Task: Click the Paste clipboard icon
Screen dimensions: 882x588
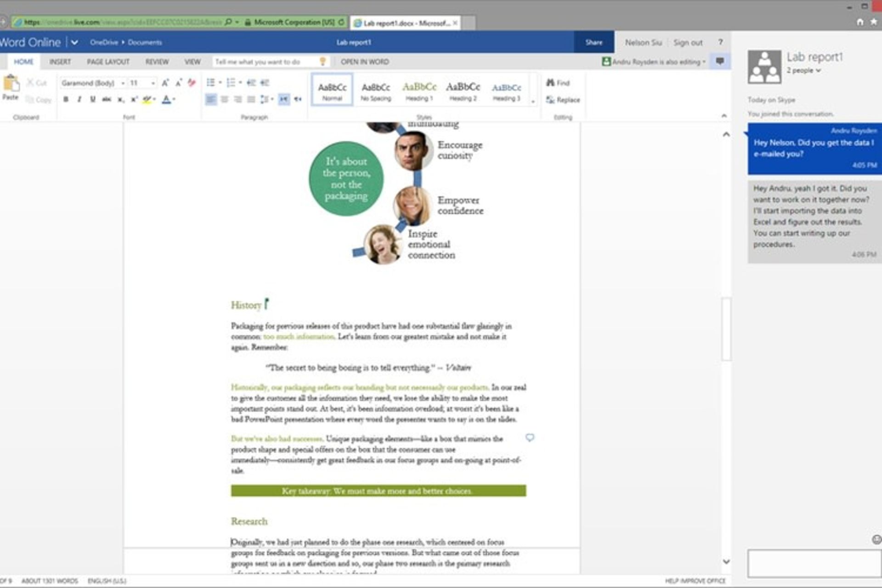Action: (x=11, y=84)
